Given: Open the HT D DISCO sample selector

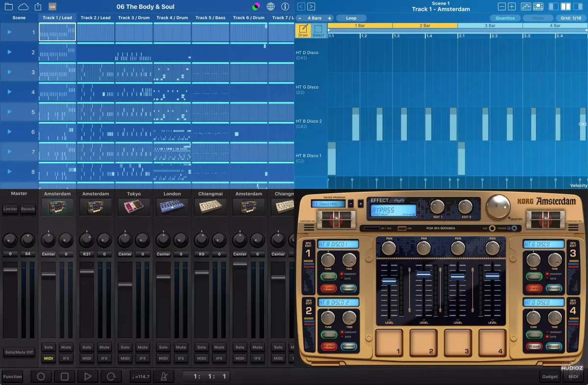Looking at the screenshot, I should (543, 303).
